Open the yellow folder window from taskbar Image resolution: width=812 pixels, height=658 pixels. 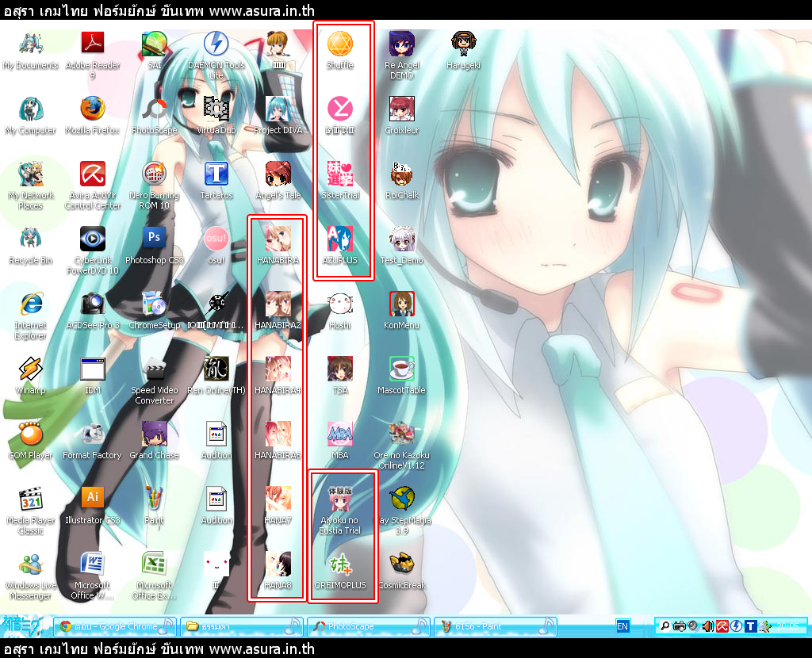241,626
